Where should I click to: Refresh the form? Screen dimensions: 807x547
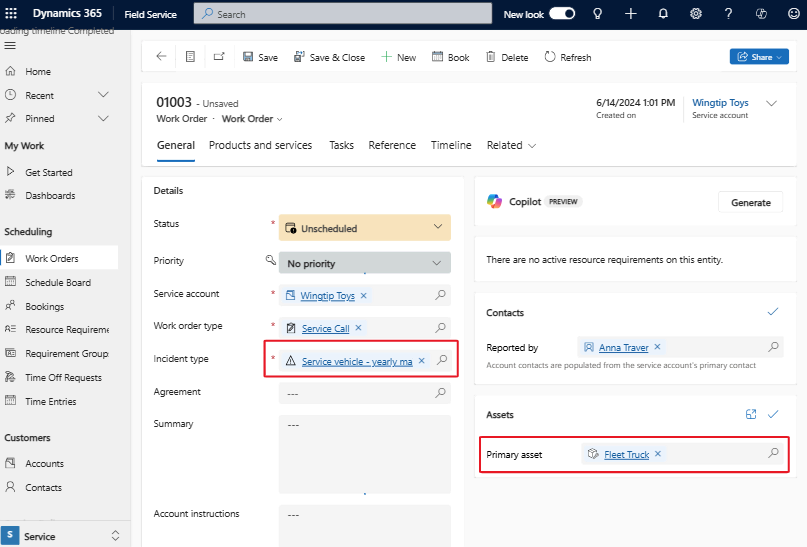coord(568,57)
